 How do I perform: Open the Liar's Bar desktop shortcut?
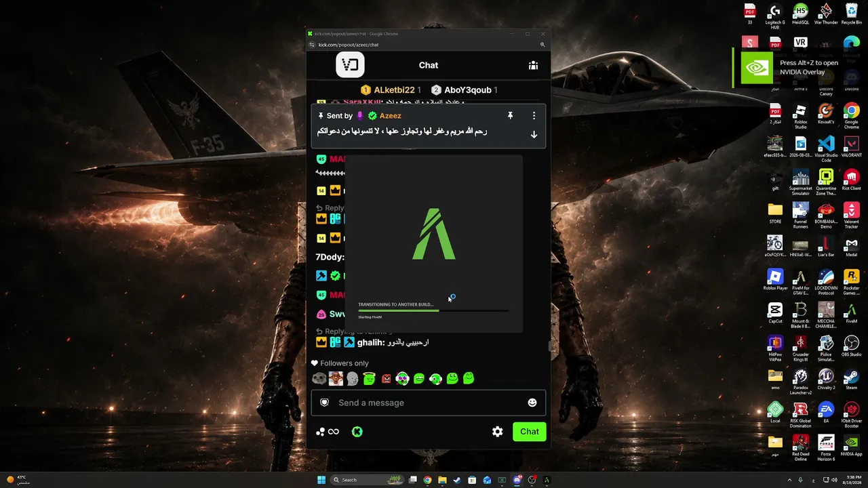click(826, 246)
